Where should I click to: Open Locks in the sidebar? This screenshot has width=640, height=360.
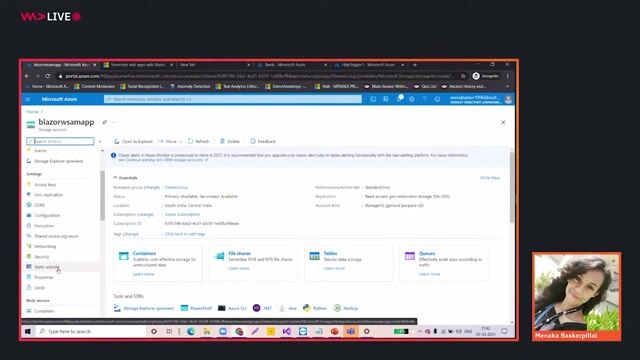[39, 288]
